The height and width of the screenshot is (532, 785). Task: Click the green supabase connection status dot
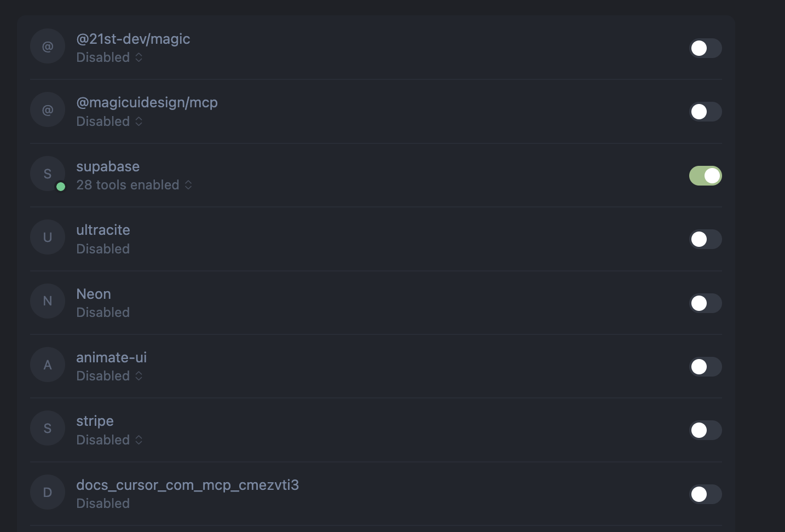coord(61,187)
